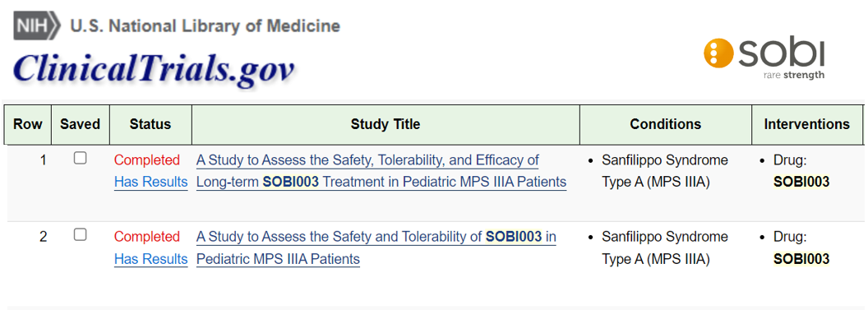The image size is (868, 310).
Task: Click the Saved column header
Action: tap(81, 124)
